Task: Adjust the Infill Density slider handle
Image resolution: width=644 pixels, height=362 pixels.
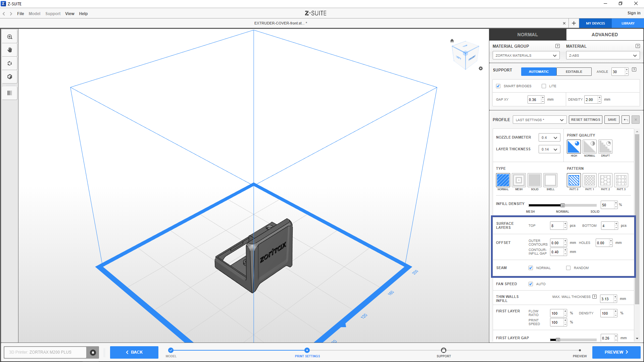Action: (x=562, y=205)
